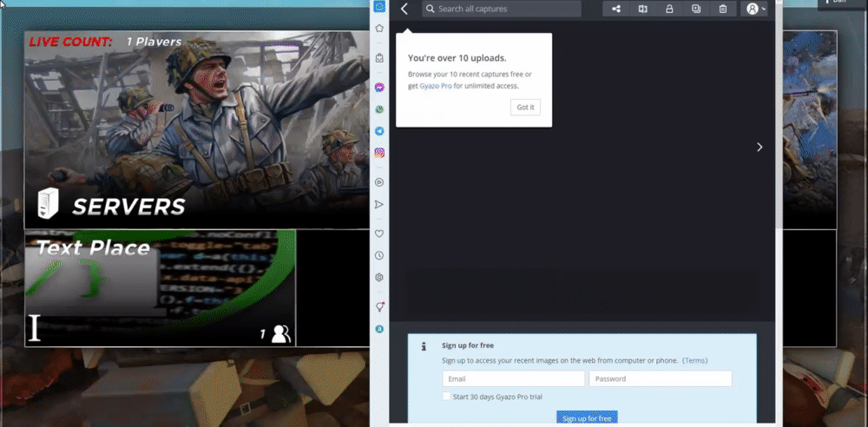Open settings gear in sidebar
Image resolution: width=868 pixels, height=427 pixels.
coord(379,278)
